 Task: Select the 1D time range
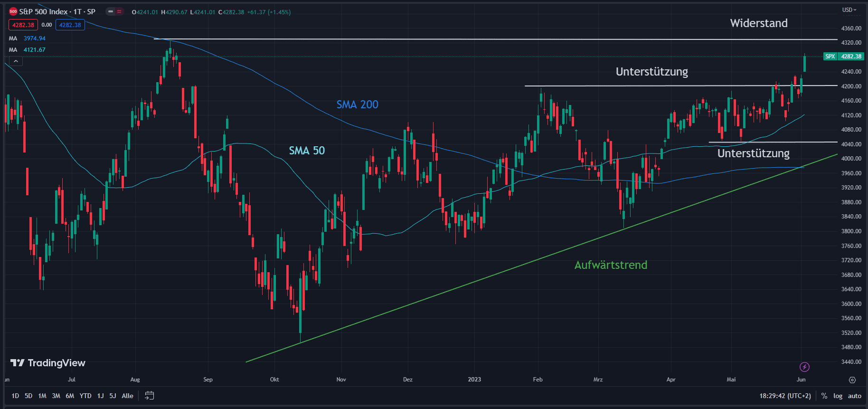point(15,396)
